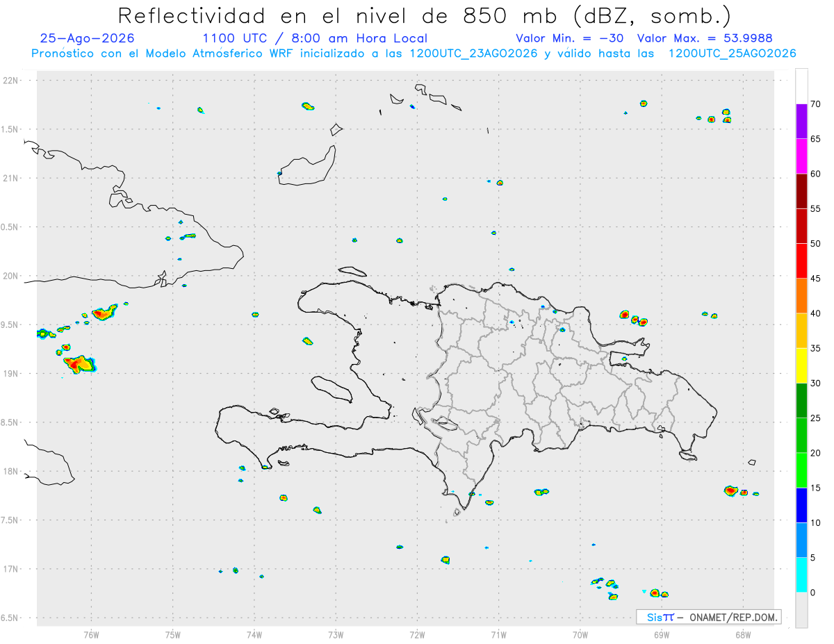Click the 'Valor Max. = 53.9988' text
The image size is (834, 644).
click(705, 38)
